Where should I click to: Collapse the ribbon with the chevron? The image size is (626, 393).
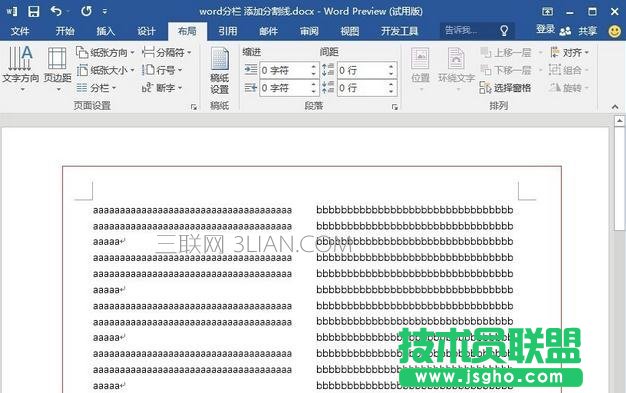[615, 107]
